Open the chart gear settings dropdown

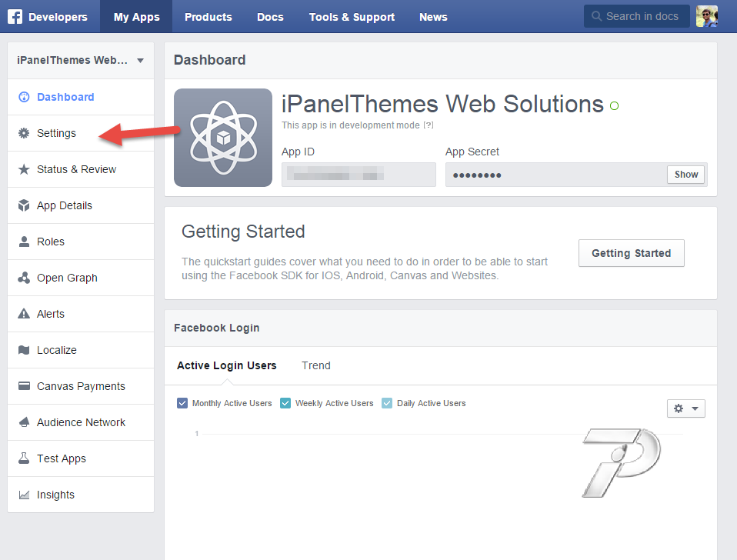pos(685,408)
